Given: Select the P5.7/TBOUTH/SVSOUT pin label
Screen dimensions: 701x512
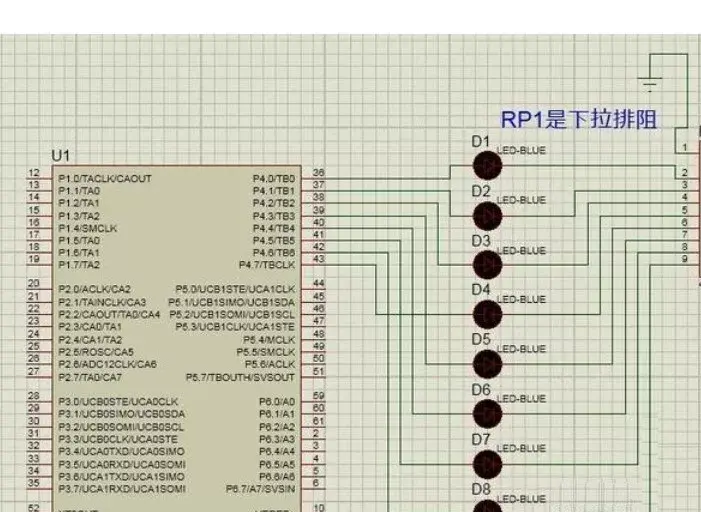Looking at the screenshot, I should click(x=240, y=378).
